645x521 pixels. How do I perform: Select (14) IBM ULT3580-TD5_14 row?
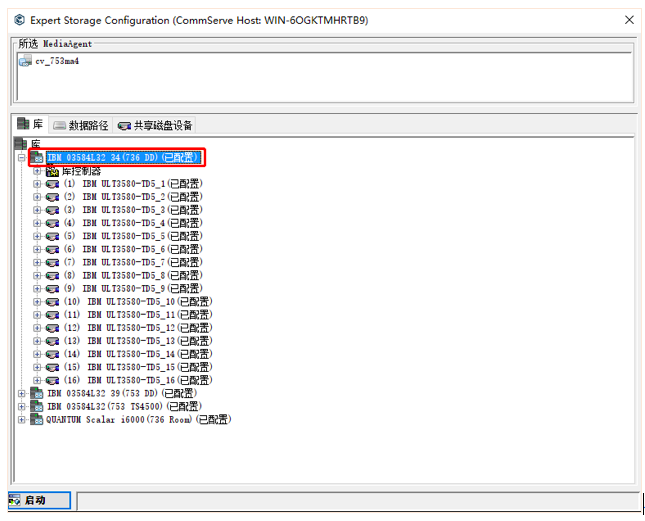pos(138,354)
